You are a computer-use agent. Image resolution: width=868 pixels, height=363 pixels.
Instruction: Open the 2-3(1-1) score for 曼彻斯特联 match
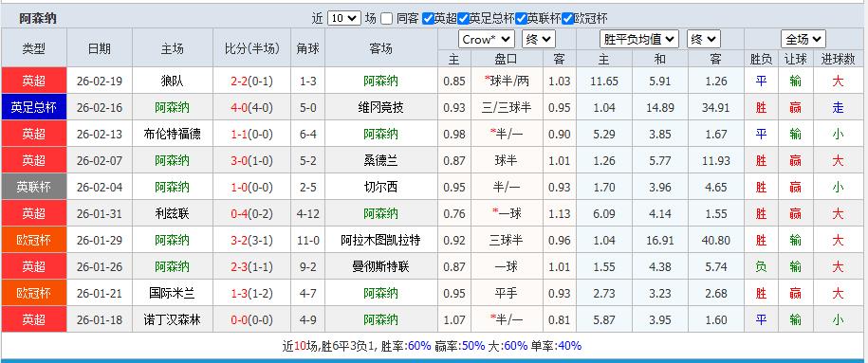pos(252,266)
